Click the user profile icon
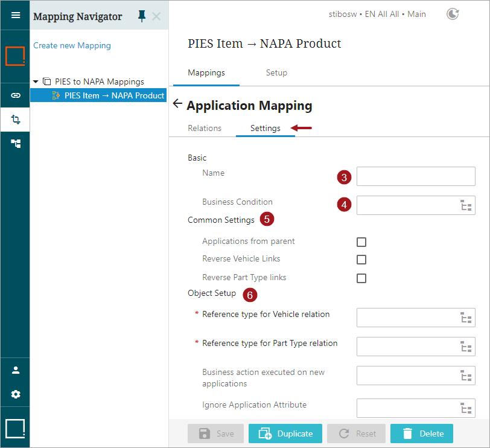 (x=16, y=370)
